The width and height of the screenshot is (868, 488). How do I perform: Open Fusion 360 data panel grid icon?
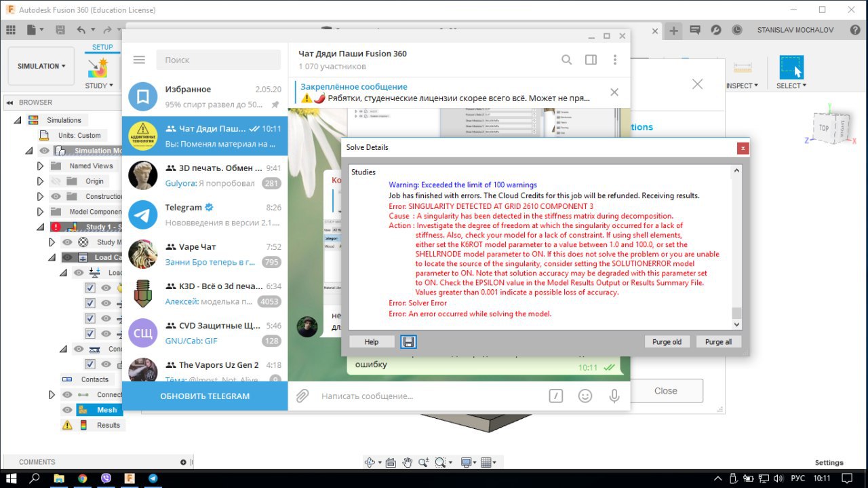pos(10,30)
